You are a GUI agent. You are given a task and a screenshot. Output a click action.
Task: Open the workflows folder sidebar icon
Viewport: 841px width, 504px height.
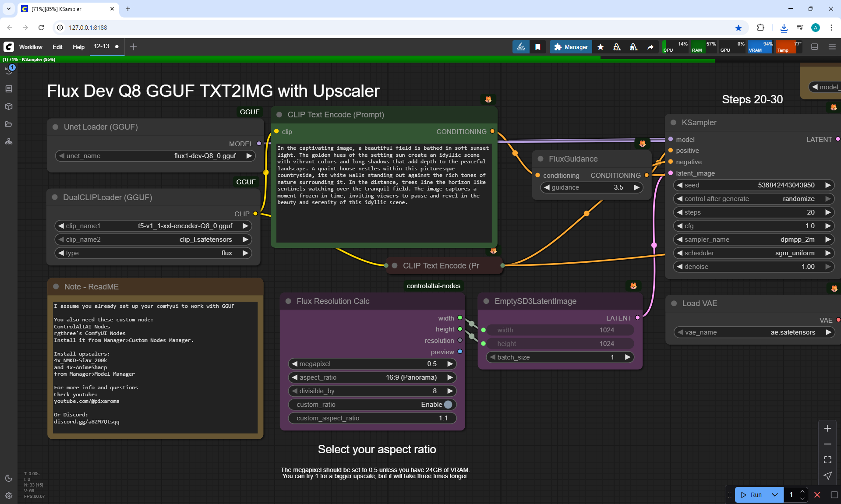tap(9, 124)
